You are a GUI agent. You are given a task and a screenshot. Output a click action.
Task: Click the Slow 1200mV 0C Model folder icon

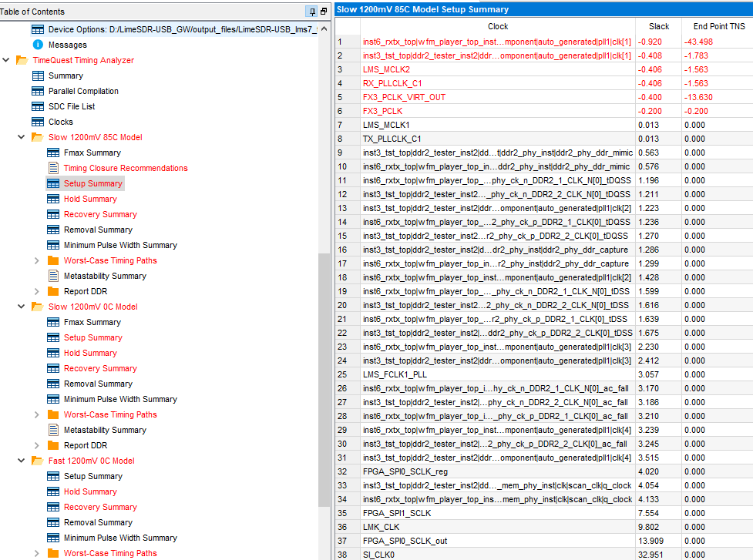tap(38, 307)
